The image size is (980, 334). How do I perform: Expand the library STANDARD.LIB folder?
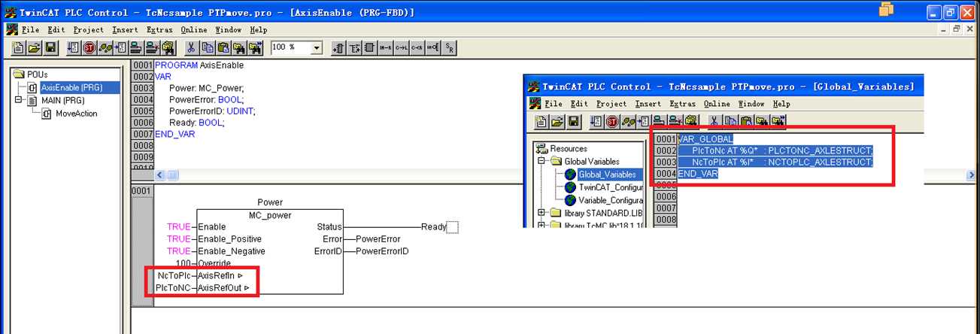pyautogui.click(x=542, y=213)
